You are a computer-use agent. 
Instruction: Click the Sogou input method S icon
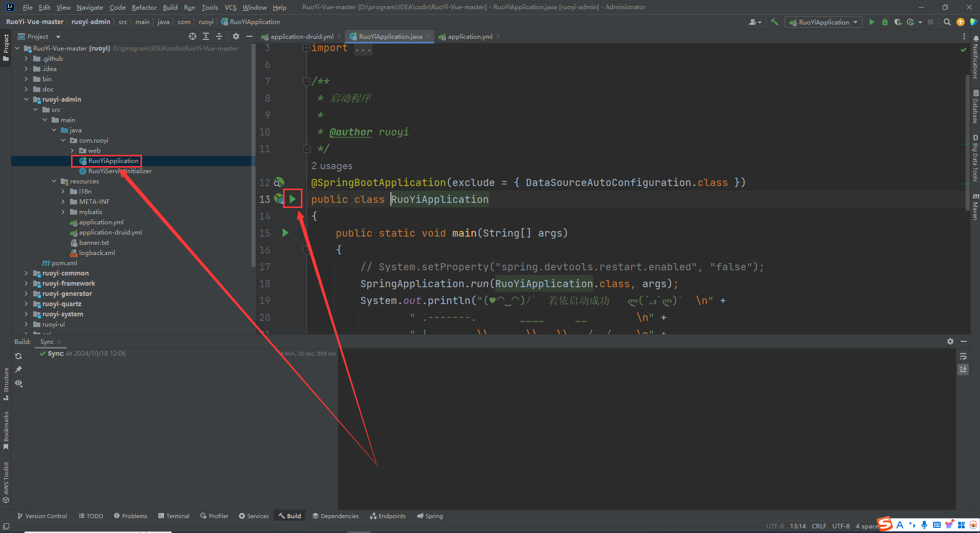885,524
